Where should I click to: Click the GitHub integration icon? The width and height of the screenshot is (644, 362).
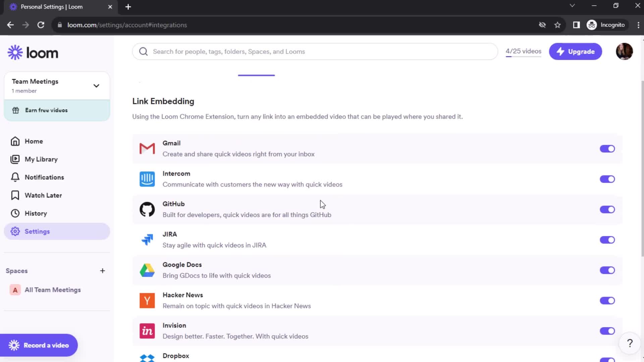pos(148,209)
